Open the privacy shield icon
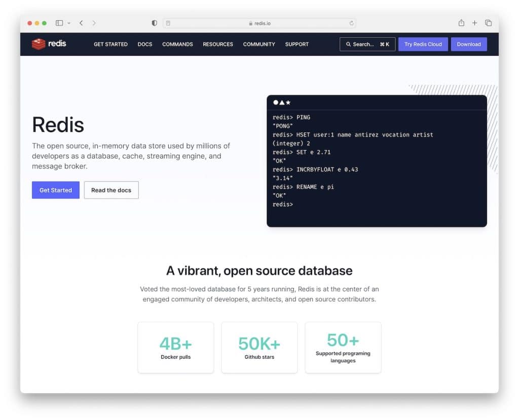This screenshot has width=519, height=420. [x=154, y=23]
